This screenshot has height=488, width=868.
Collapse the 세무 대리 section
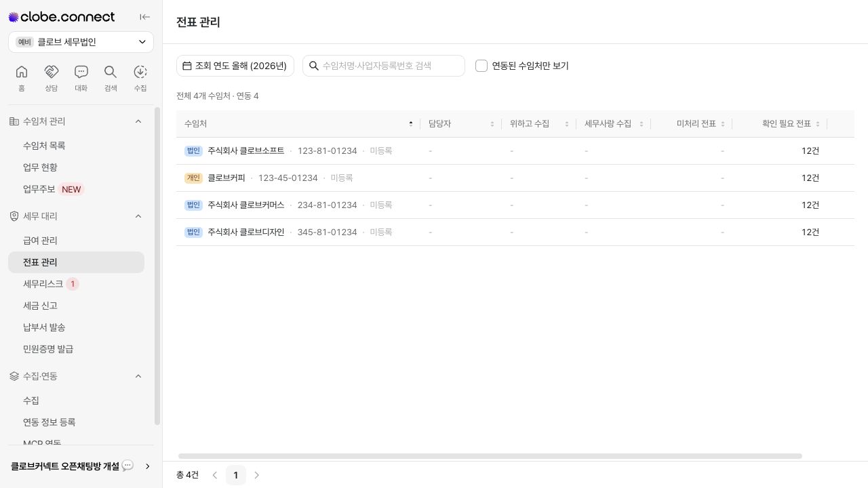(138, 216)
